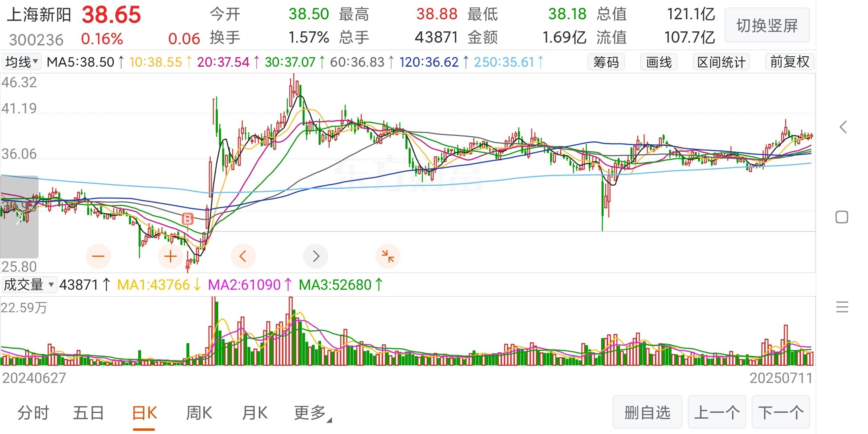The width and height of the screenshot is (868, 434).
Task: Switch to 周K tab
Action: tap(199, 413)
